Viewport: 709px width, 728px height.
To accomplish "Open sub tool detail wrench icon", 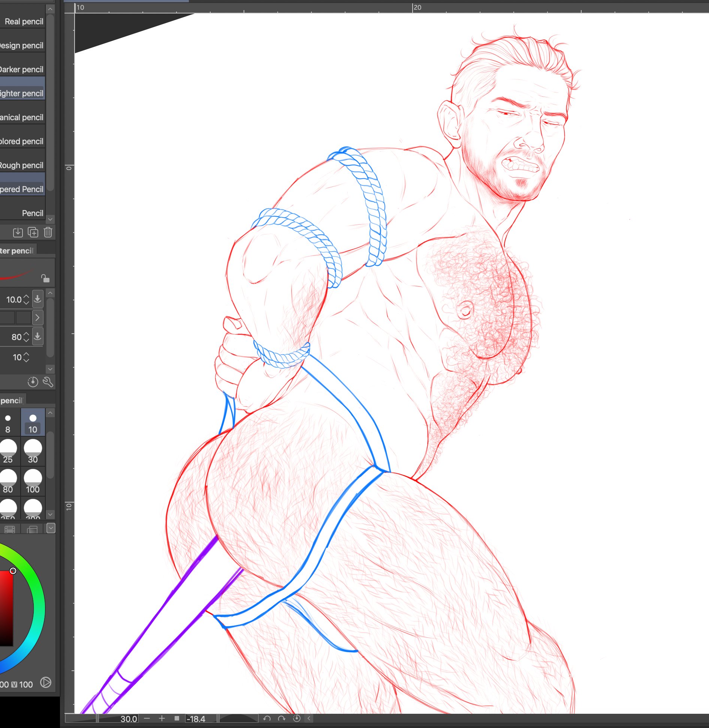I will tap(48, 382).
